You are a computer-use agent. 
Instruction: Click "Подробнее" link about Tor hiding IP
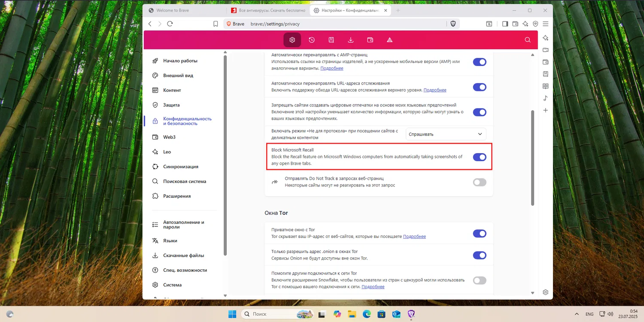click(414, 236)
